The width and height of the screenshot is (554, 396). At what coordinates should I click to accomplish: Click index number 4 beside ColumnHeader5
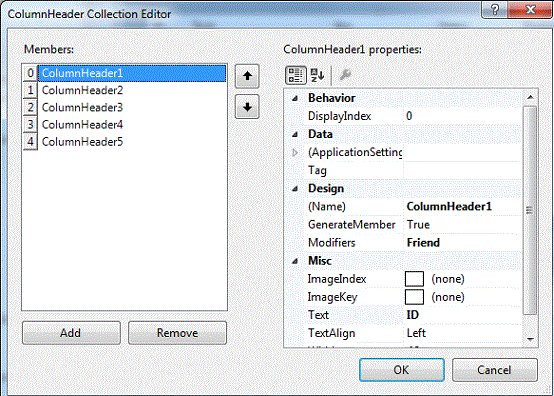pos(30,142)
